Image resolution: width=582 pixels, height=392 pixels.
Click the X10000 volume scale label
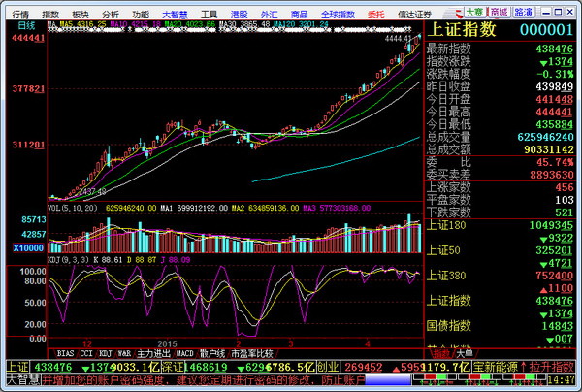tap(23, 248)
